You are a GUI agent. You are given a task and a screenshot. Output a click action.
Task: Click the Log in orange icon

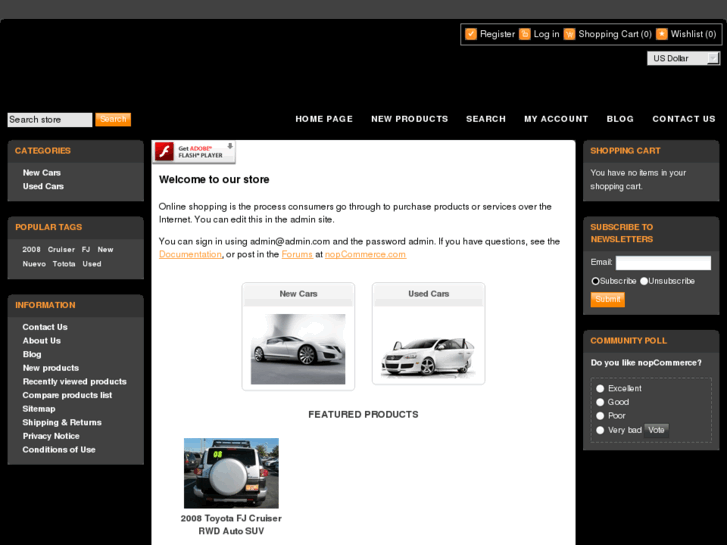pyautogui.click(x=524, y=34)
